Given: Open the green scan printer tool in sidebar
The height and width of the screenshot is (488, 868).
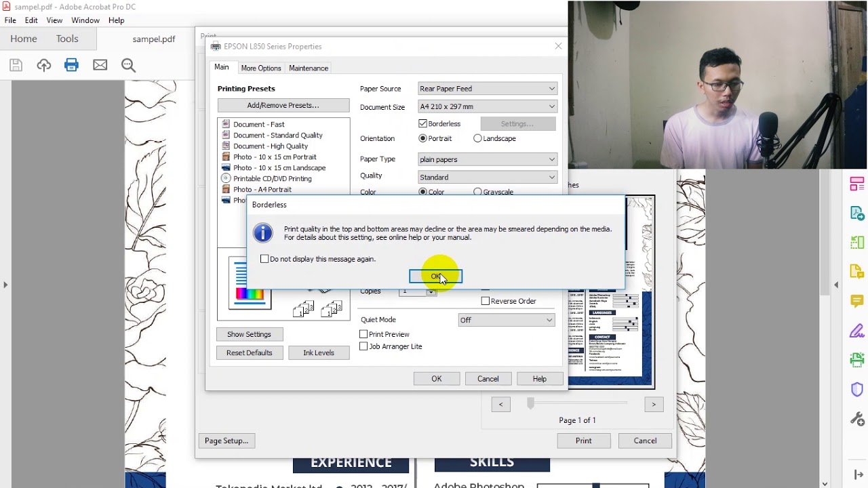Looking at the screenshot, I should [856, 360].
